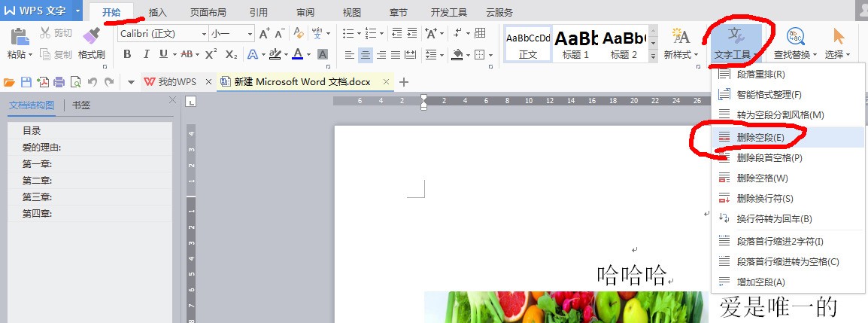Screen dimensions: 868x323
Task: Click the increase indent icon
Action: 411,33
